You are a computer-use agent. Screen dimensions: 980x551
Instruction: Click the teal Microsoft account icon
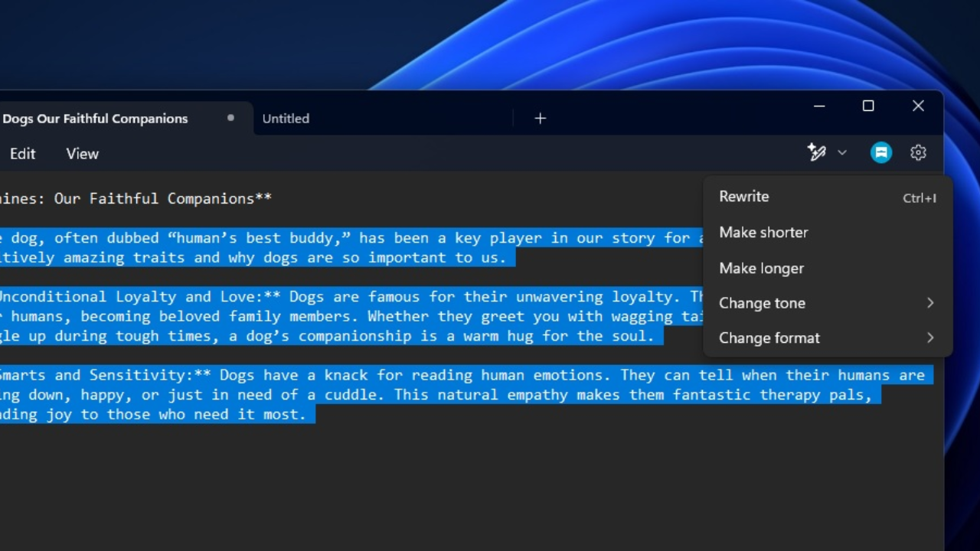pos(880,152)
